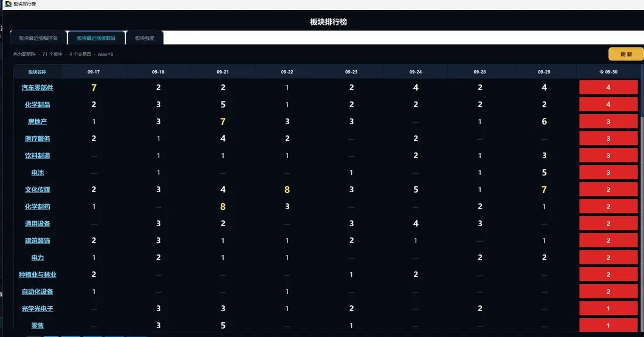644x337 pixels.
Task: Open the 建筑装饰 sector link
Action: tap(37, 240)
